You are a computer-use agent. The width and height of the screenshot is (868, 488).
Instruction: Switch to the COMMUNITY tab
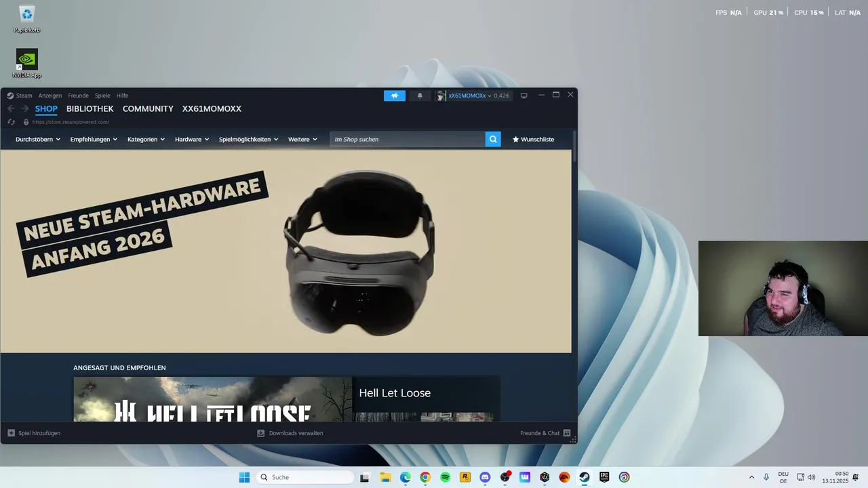point(148,108)
